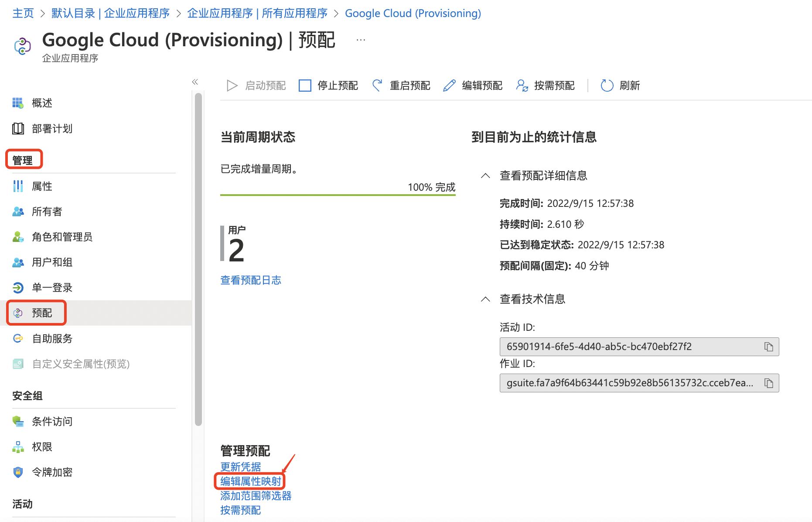Viewport: 812px width, 522px height.
Task: Click the 已完成增量周期 status text
Action: (x=259, y=169)
